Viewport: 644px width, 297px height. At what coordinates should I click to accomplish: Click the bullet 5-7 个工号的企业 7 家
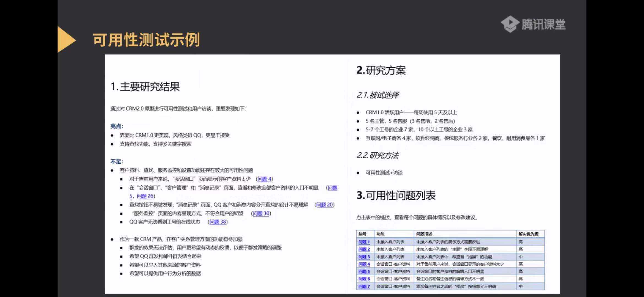419,130
